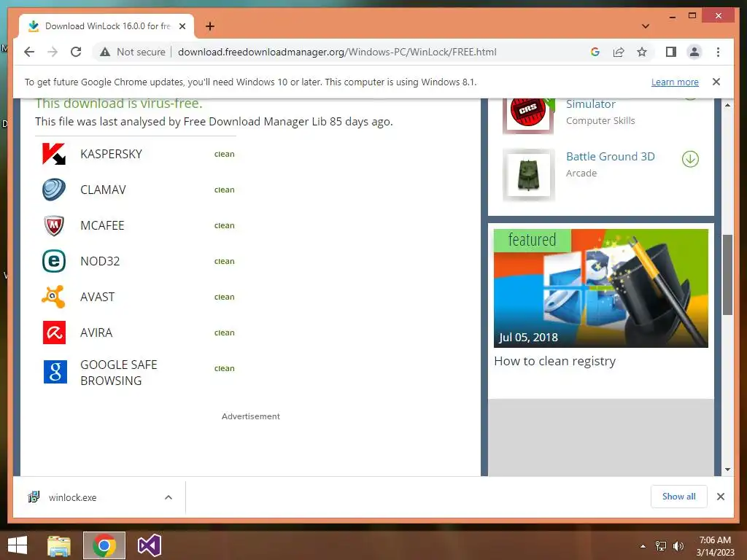Click the McAfee shield icon
The height and width of the screenshot is (560, 747).
pos(54,225)
